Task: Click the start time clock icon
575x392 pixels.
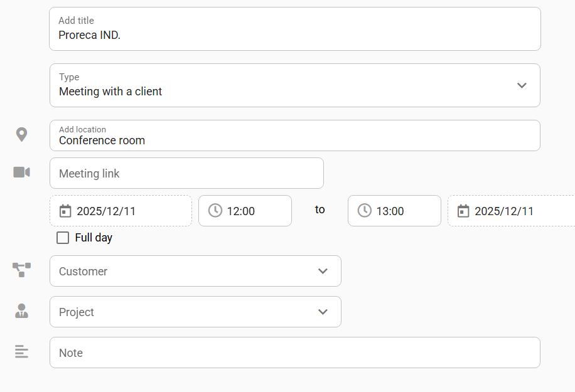Action: tap(215, 211)
